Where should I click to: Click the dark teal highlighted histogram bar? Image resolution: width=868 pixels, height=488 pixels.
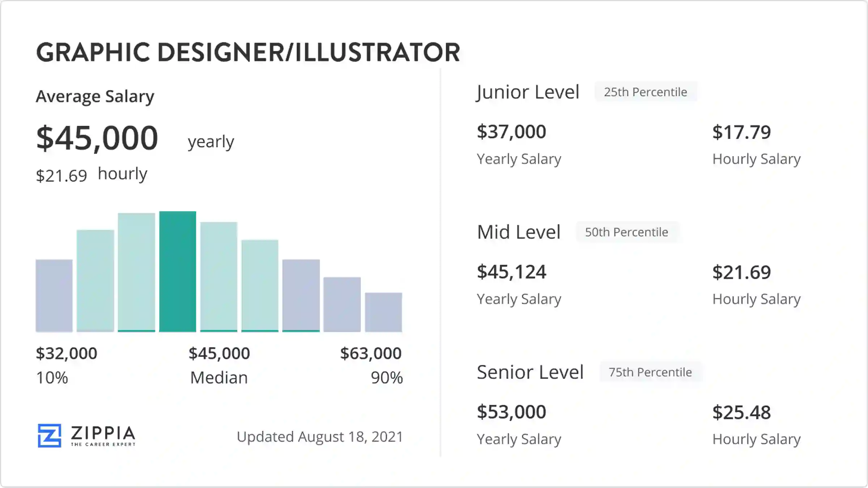[178, 271]
